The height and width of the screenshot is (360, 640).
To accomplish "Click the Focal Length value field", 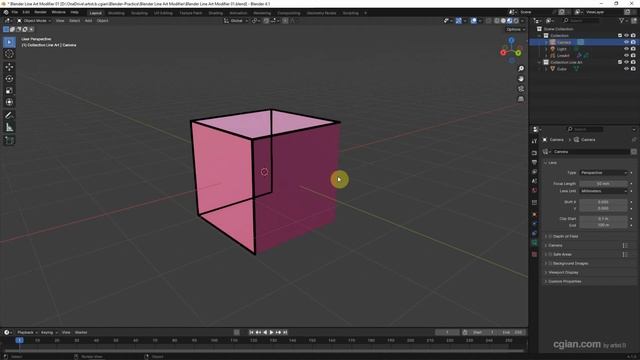I will (603, 184).
